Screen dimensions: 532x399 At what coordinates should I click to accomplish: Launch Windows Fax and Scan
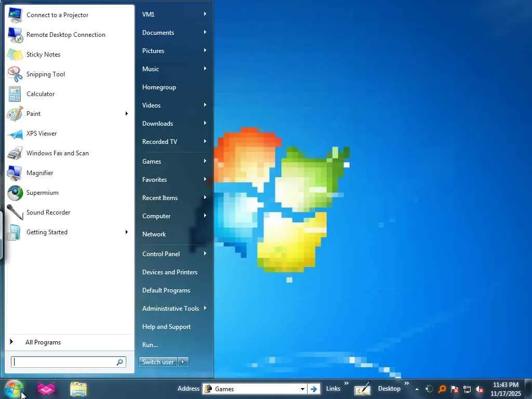coord(70,153)
